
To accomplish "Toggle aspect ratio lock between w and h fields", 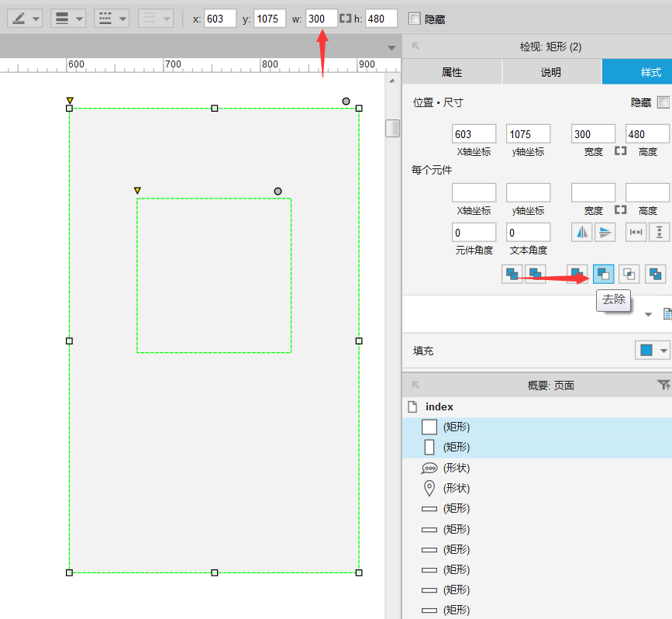I will pos(345,19).
